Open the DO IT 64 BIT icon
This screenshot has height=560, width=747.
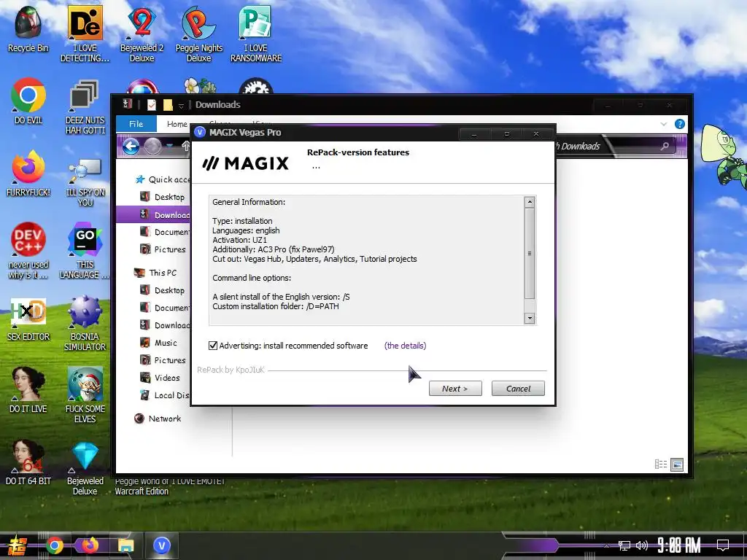28,462
